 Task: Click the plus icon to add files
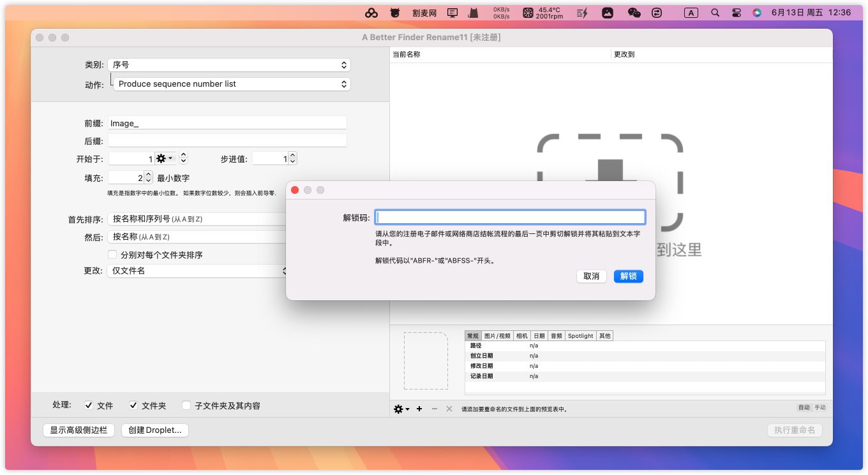(419, 409)
